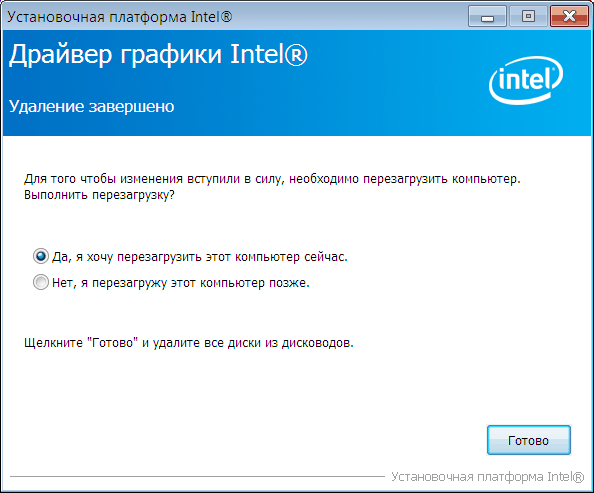594x493 pixels.
Task: Select the radio button to restart computer now
Action: click(x=41, y=256)
